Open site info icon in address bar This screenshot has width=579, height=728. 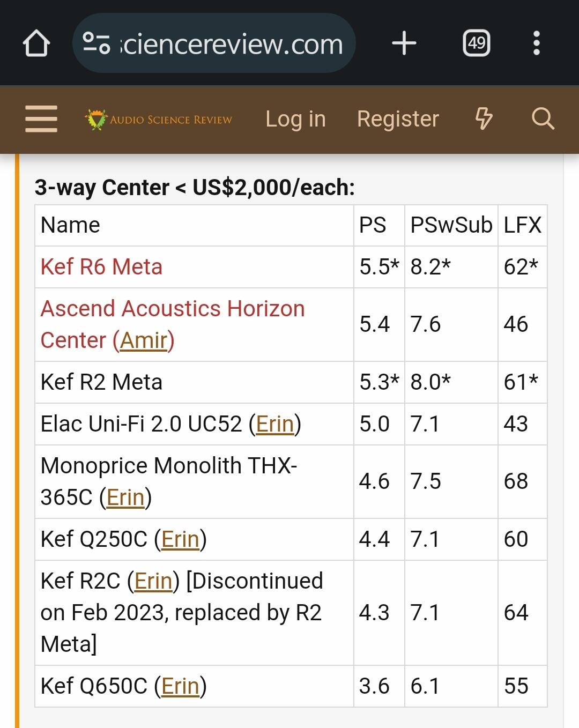96,43
